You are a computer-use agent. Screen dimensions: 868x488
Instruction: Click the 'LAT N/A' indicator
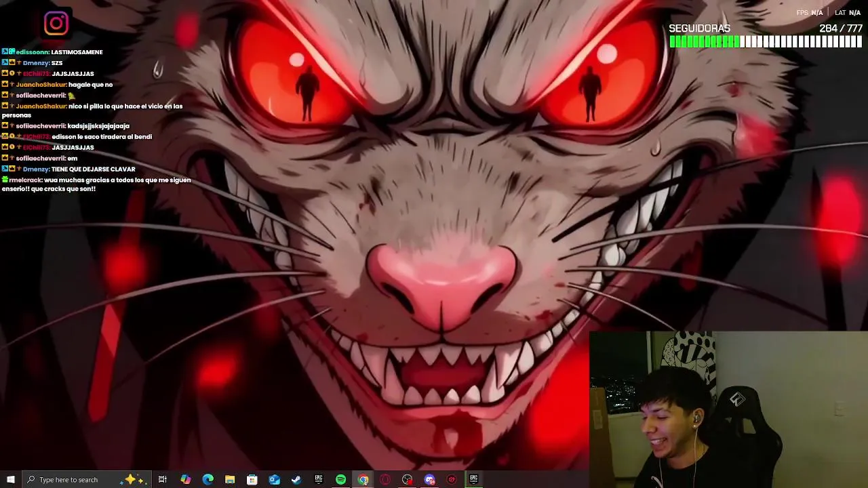[x=848, y=12]
